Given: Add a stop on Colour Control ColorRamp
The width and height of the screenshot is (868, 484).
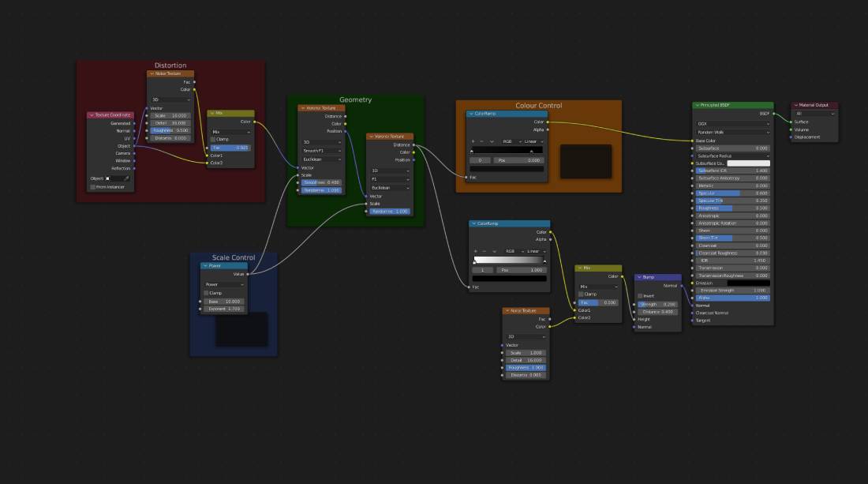Looking at the screenshot, I should (x=473, y=141).
